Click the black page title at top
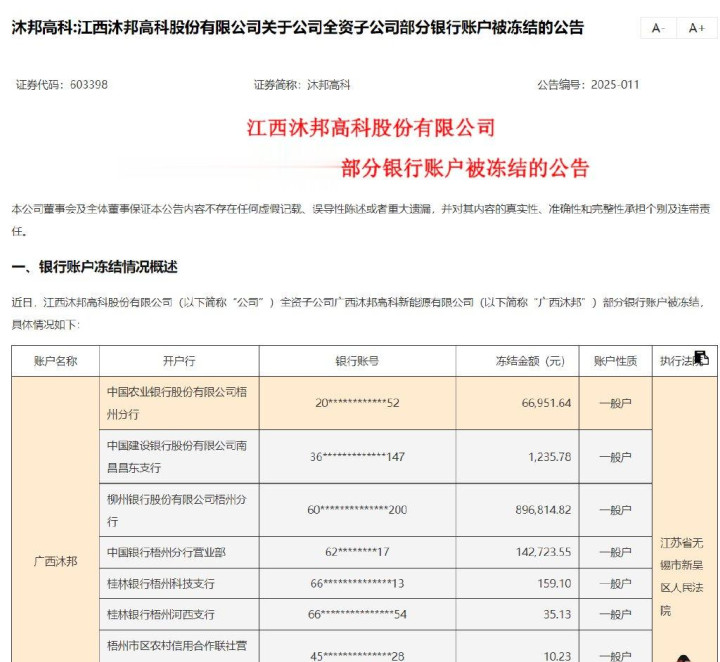This screenshot has height=662, width=720. [x=298, y=28]
